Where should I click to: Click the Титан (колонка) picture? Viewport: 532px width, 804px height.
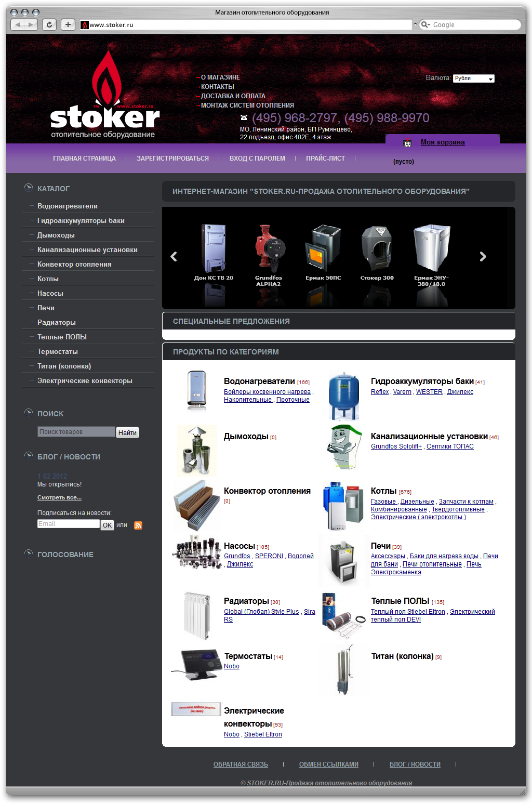coord(344,670)
